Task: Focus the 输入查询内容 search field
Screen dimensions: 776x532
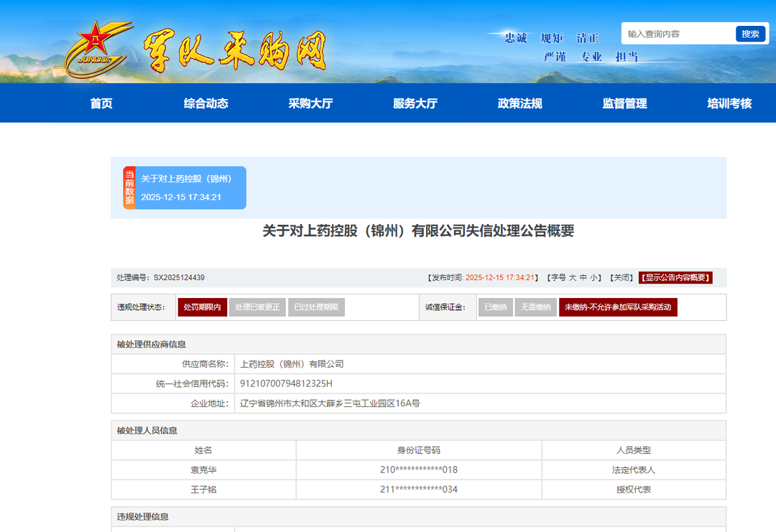Action: pos(678,34)
